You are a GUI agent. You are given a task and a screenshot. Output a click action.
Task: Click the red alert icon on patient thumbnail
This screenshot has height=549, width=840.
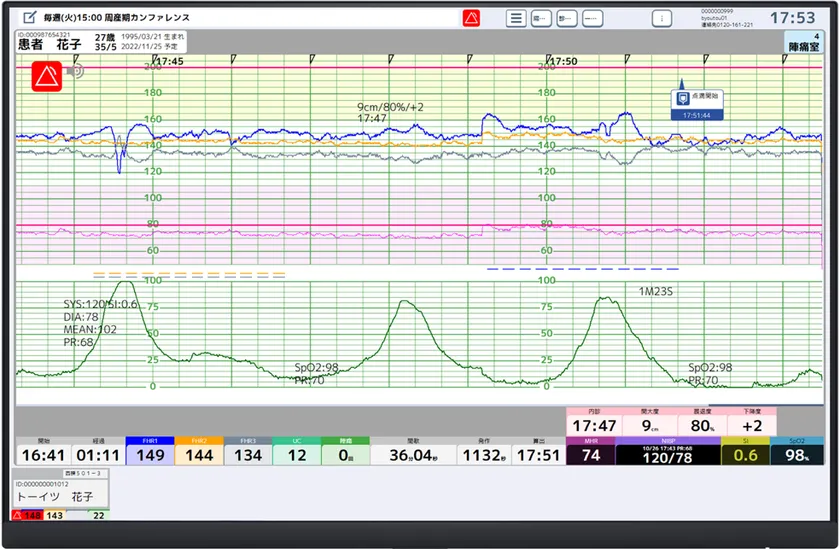[x=17, y=515]
